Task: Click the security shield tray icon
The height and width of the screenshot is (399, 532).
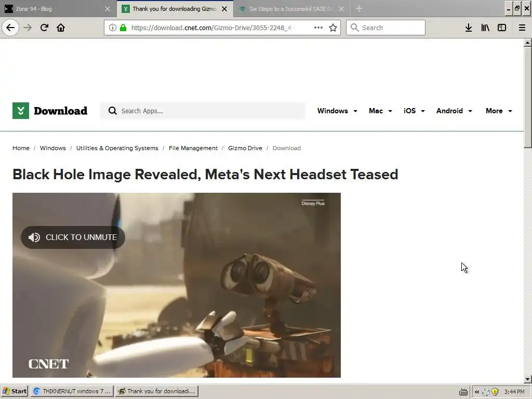Action: [495, 392]
